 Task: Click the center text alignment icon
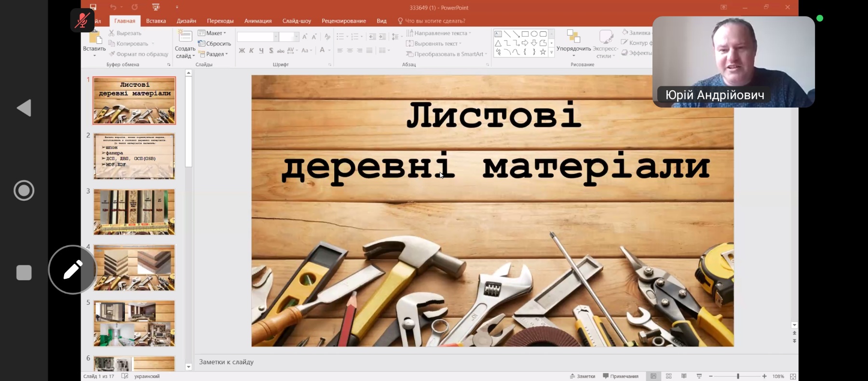pyautogui.click(x=350, y=51)
